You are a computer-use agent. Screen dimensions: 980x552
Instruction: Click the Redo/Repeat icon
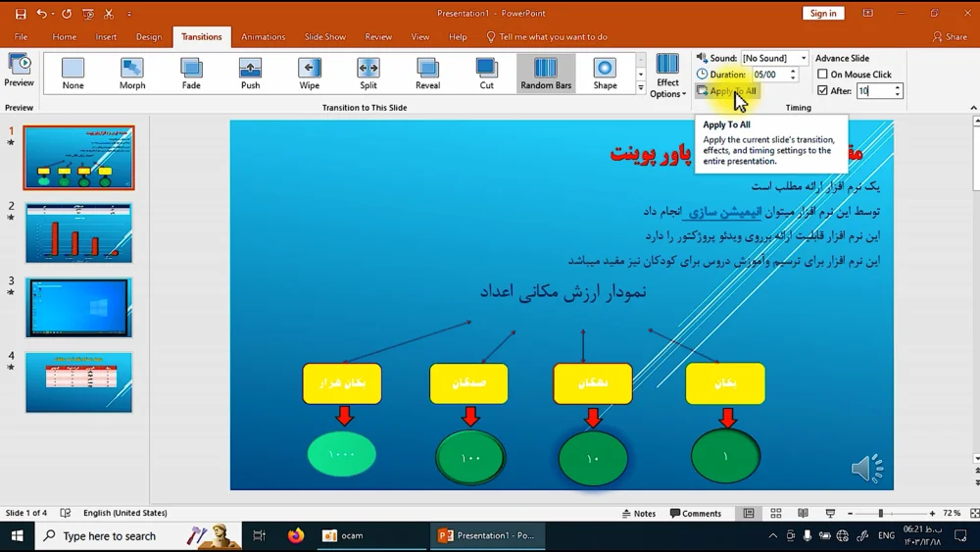67,13
